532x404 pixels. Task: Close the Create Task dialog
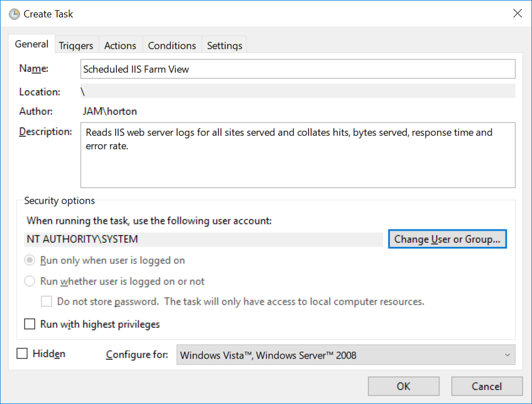pyautogui.click(x=517, y=14)
